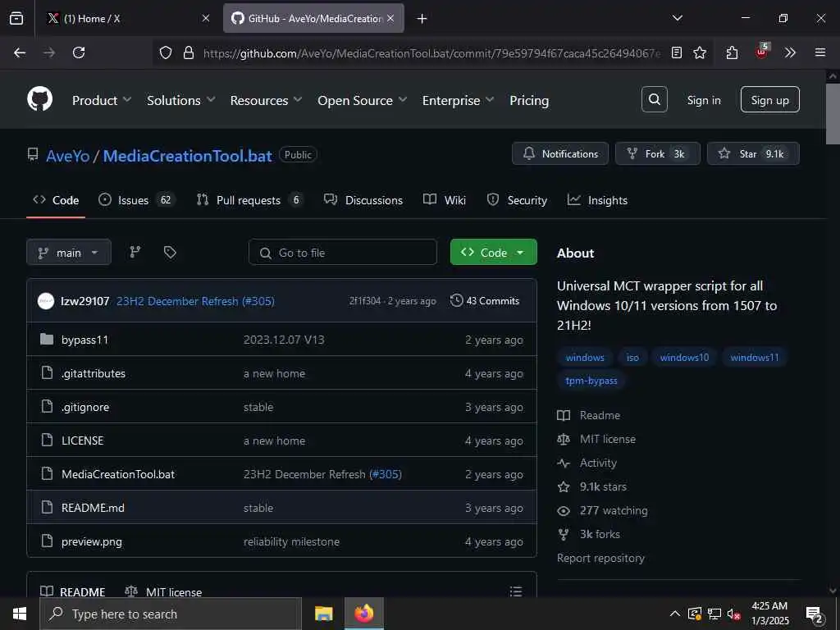Open the Firefox View icon in the tab bar
Image resolution: width=840 pixels, height=630 pixels.
(x=16, y=18)
